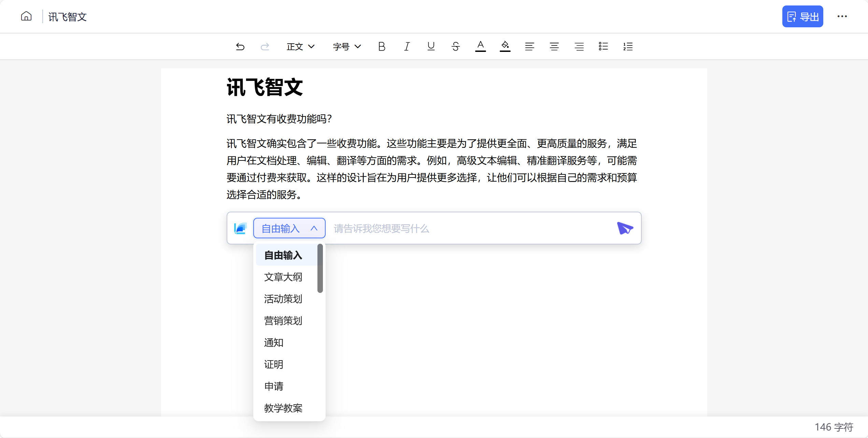Select 证明 from the list
Viewport: 868px width, 438px height.
click(286, 364)
